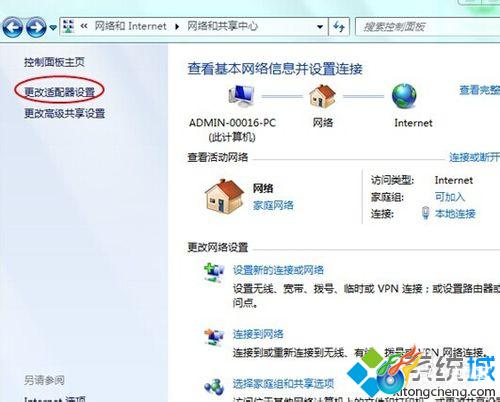Click the 设置新的连接或网络 icon
Screen dimensions: 500x402
click(x=214, y=273)
